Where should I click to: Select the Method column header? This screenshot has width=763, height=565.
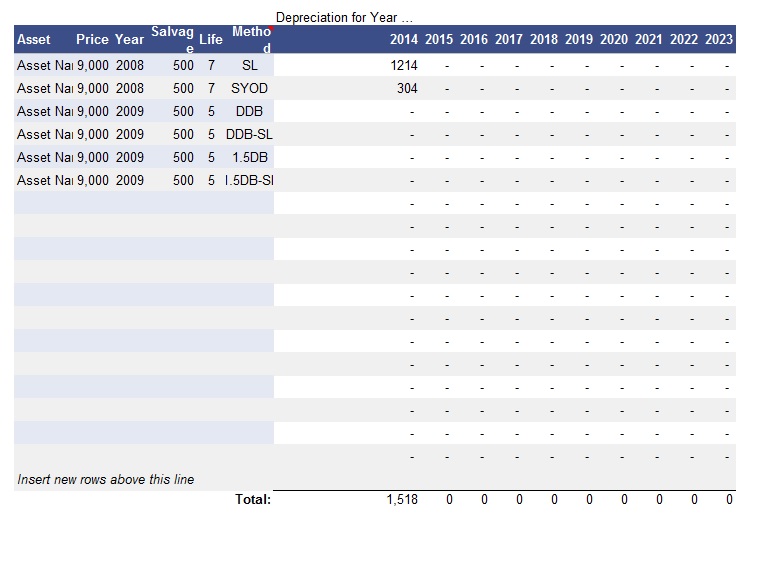tap(251, 39)
